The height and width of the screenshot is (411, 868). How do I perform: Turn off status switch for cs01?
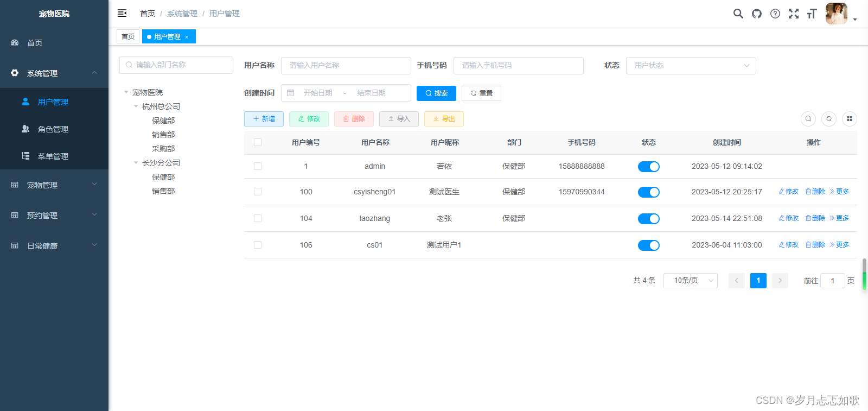click(649, 245)
